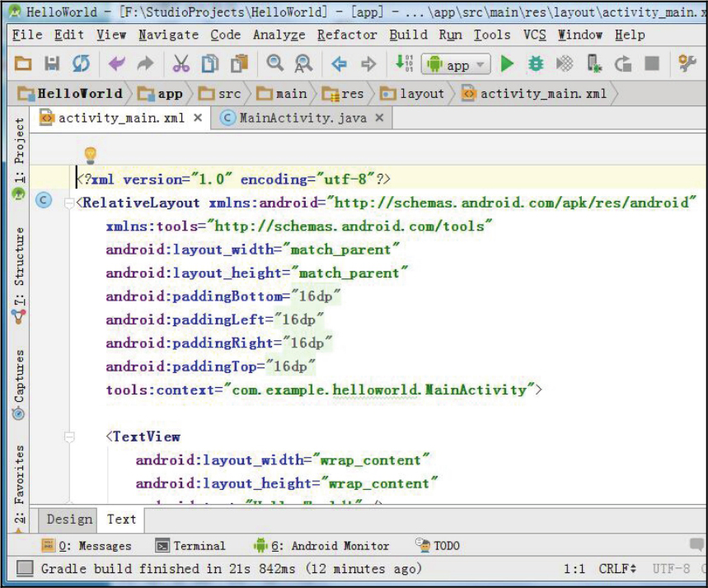Close the activity_main.xml editor tab
Image resolution: width=708 pixels, height=588 pixels.
click(198, 119)
